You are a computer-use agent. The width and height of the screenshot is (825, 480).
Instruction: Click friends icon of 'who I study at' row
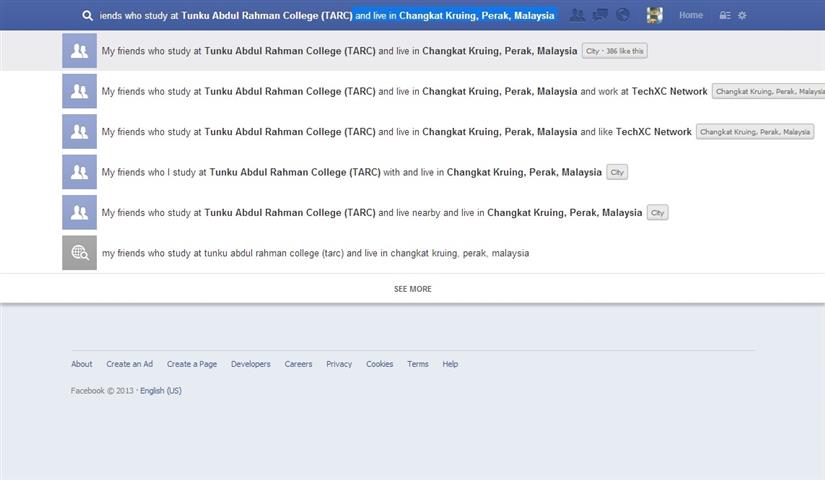coord(79,172)
